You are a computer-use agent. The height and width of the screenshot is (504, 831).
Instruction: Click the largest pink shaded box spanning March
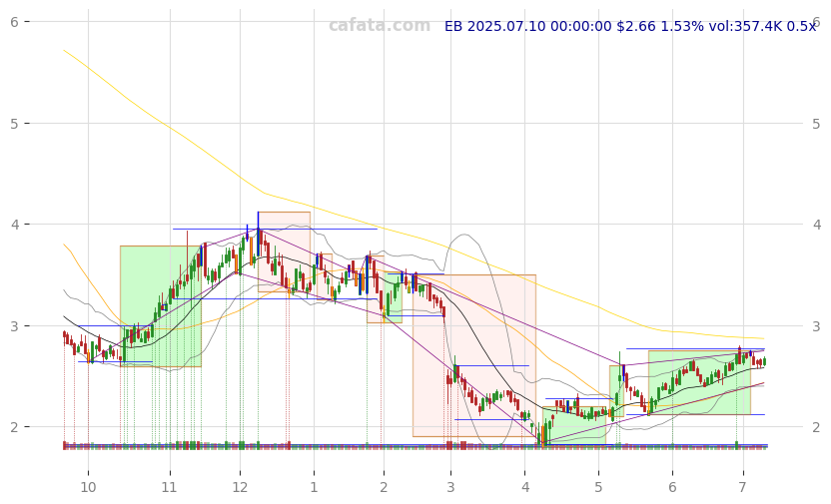[474, 355]
